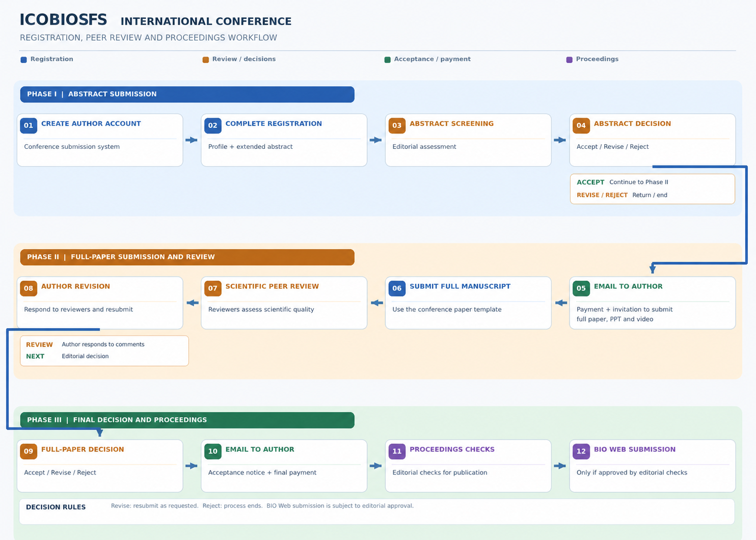Select the Email to Author title in step 10
The width and height of the screenshot is (756, 540).
pos(260,449)
